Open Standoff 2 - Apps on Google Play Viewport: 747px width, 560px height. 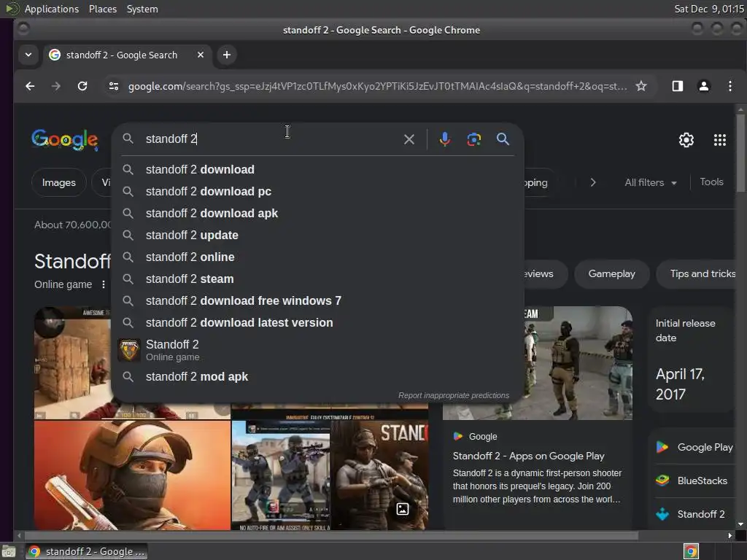coord(528,456)
